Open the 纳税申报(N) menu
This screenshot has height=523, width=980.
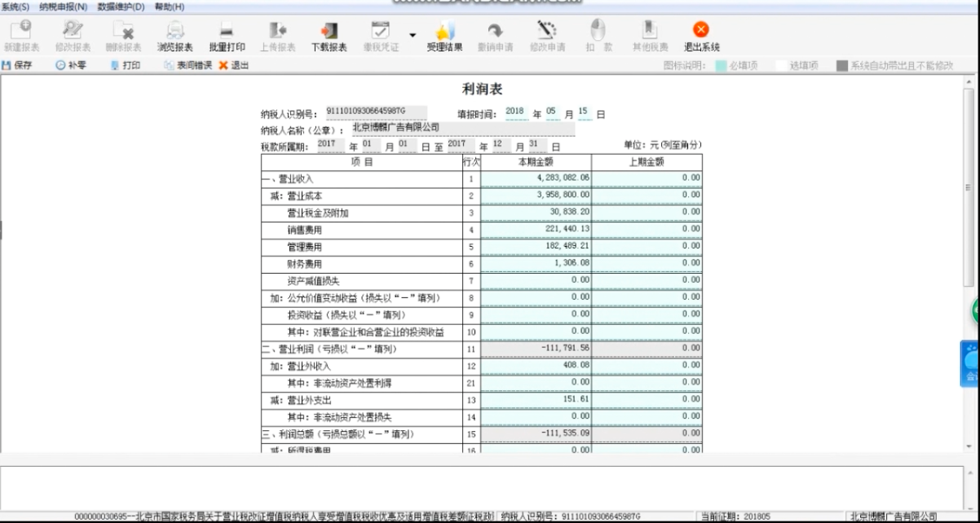[x=63, y=7]
